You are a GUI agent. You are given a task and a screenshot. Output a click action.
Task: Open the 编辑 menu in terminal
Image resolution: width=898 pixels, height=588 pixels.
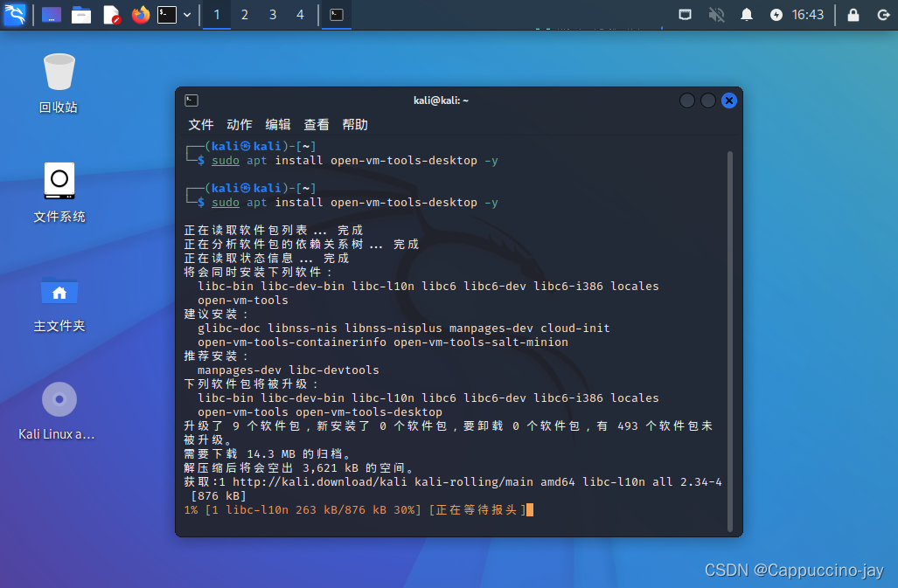pyautogui.click(x=278, y=125)
